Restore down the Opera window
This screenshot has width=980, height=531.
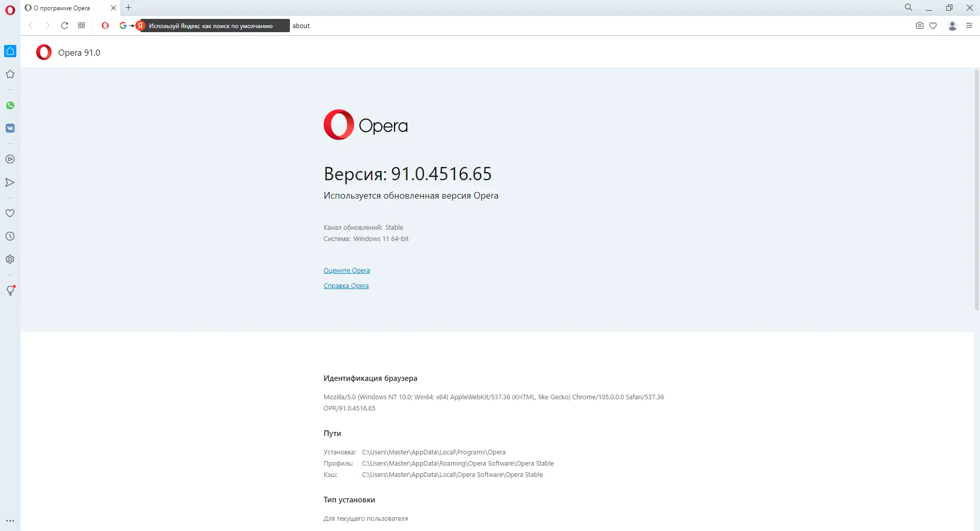[x=949, y=8]
